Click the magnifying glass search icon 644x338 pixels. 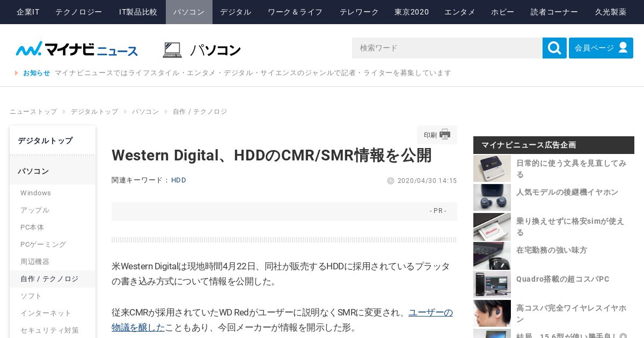point(554,48)
